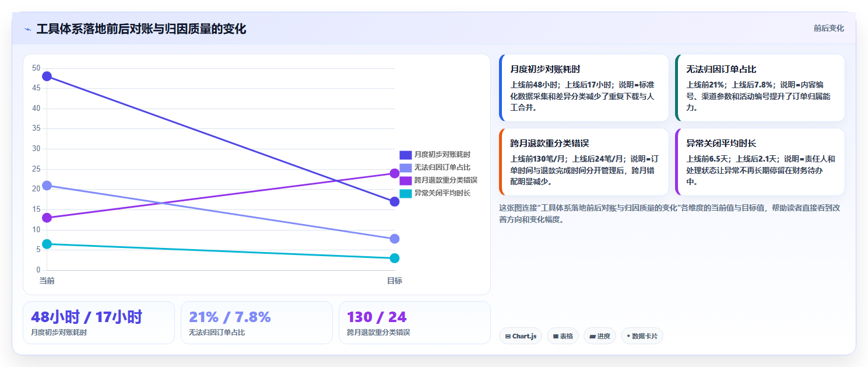The image size is (868, 367).
Task: Click legend text 跨月退款重分类错误
Action: (x=446, y=180)
